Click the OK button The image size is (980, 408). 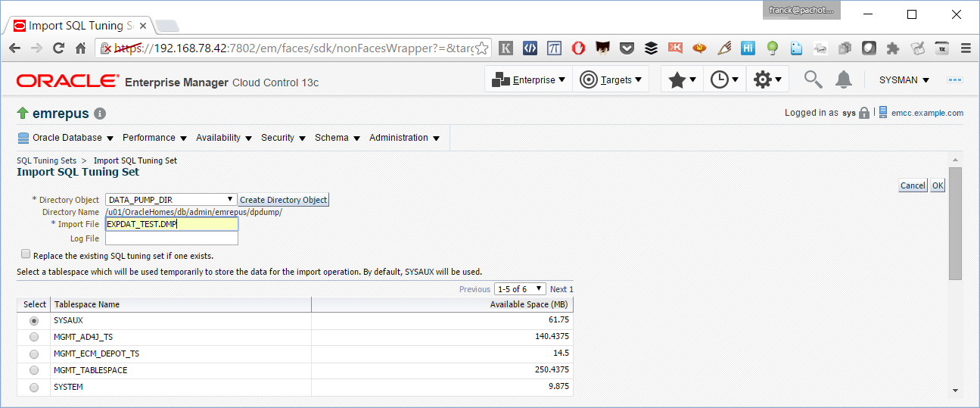point(938,185)
